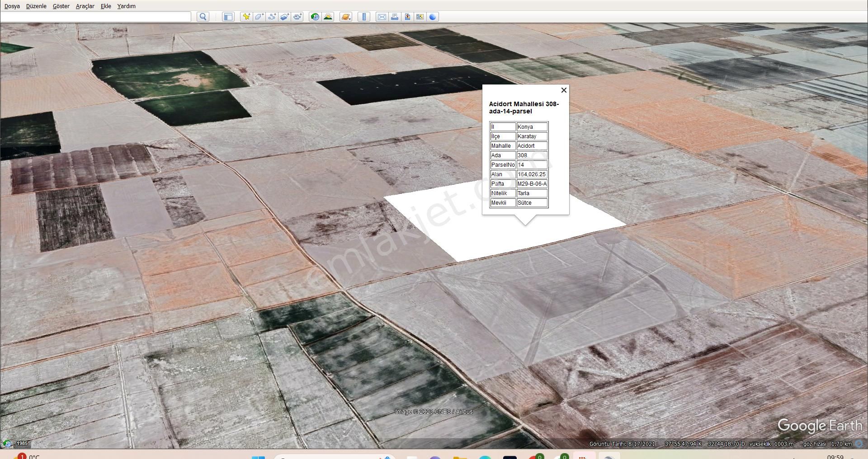The image size is (868, 459).
Task: Click the blue Earth globe toolbar icon
Action: 433,17
